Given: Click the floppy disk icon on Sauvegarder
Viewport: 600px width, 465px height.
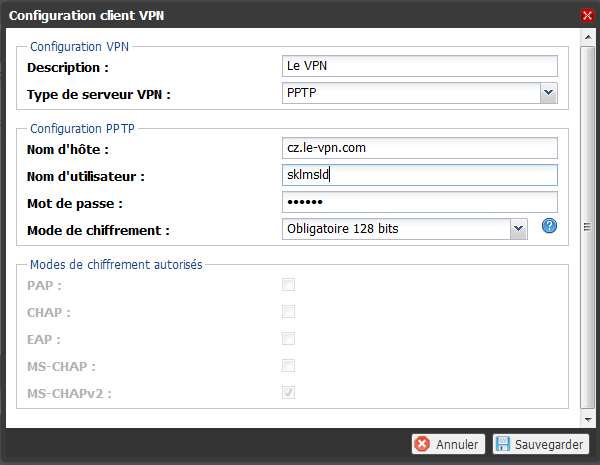Looking at the screenshot, I should tap(503, 444).
